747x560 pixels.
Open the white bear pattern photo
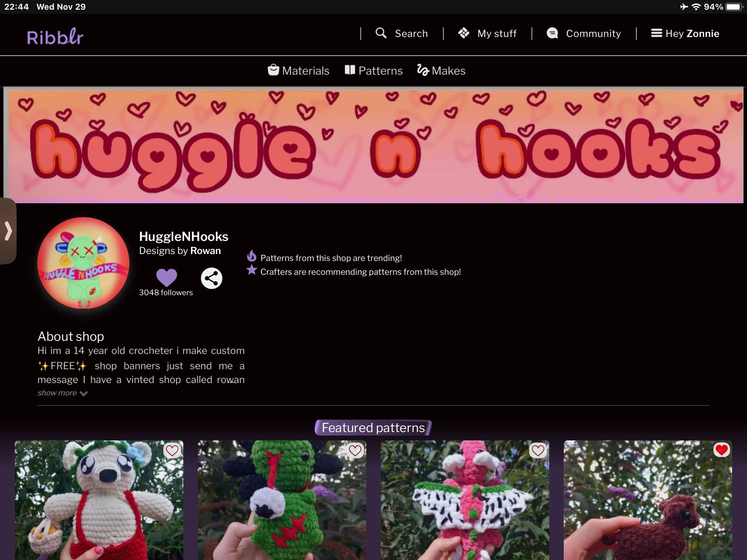tap(99, 500)
